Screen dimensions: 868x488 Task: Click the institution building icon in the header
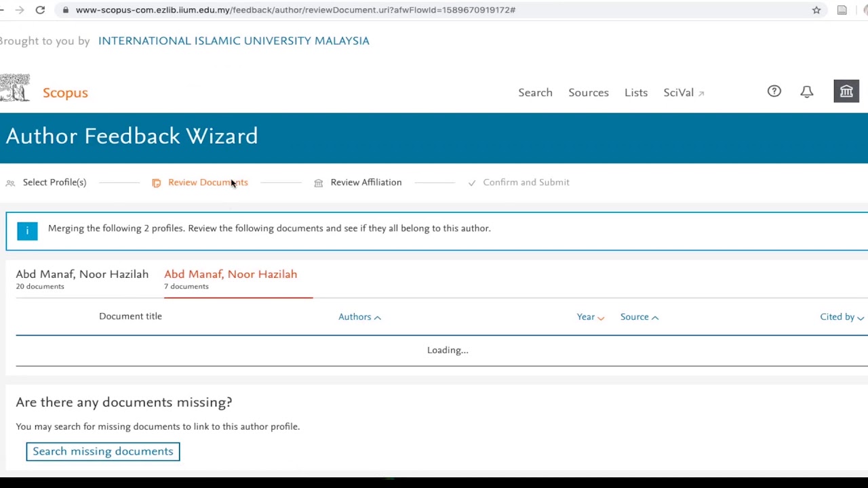click(846, 91)
